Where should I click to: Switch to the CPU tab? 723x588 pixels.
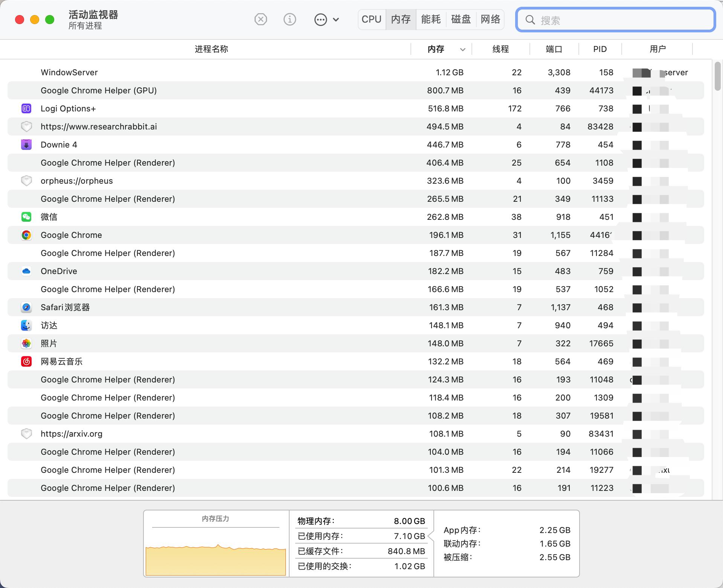click(x=371, y=19)
